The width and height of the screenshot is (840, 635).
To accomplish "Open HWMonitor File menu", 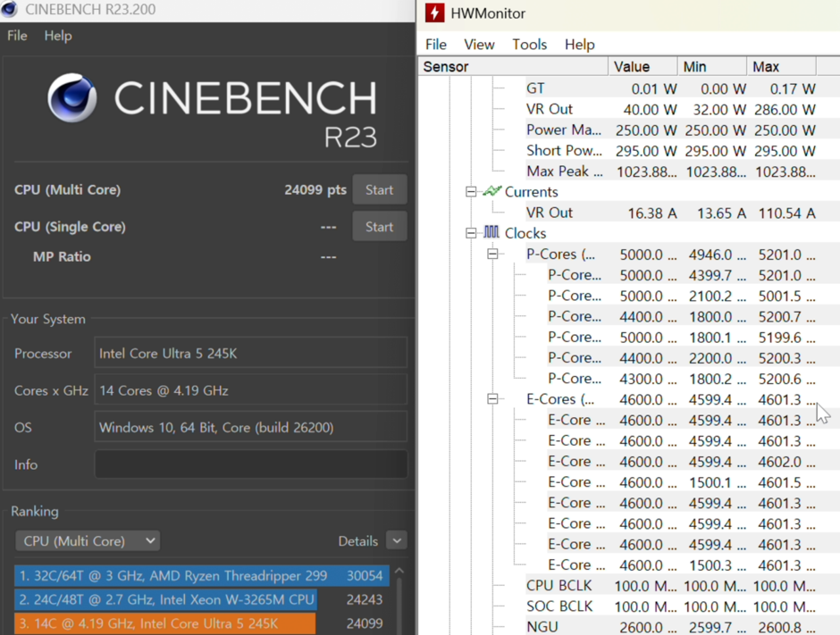I will pos(435,45).
